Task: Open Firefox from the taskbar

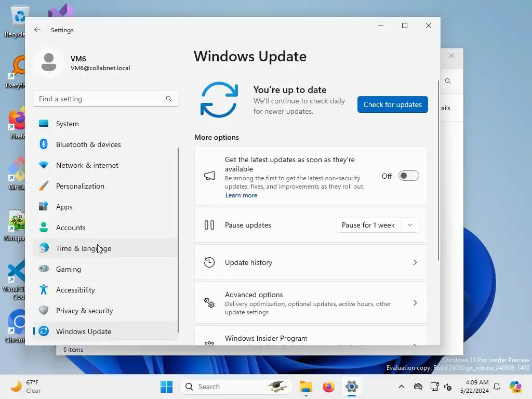Action: pyautogui.click(x=328, y=387)
